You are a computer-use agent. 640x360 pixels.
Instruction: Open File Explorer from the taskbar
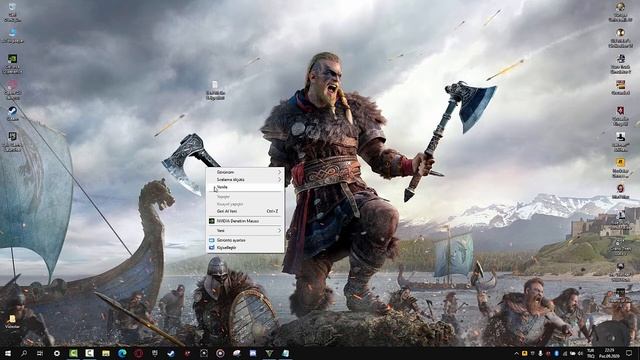click(x=106, y=353)
